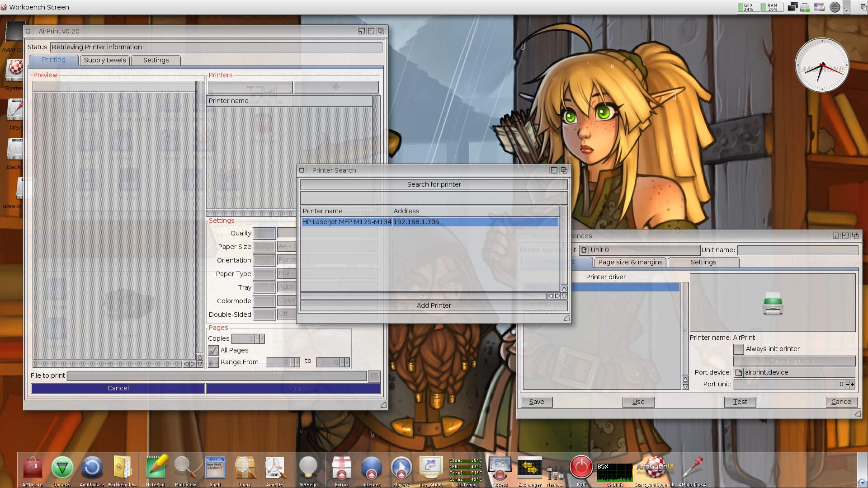
Task: Click the Unit name input field
Action: [797, 250]
